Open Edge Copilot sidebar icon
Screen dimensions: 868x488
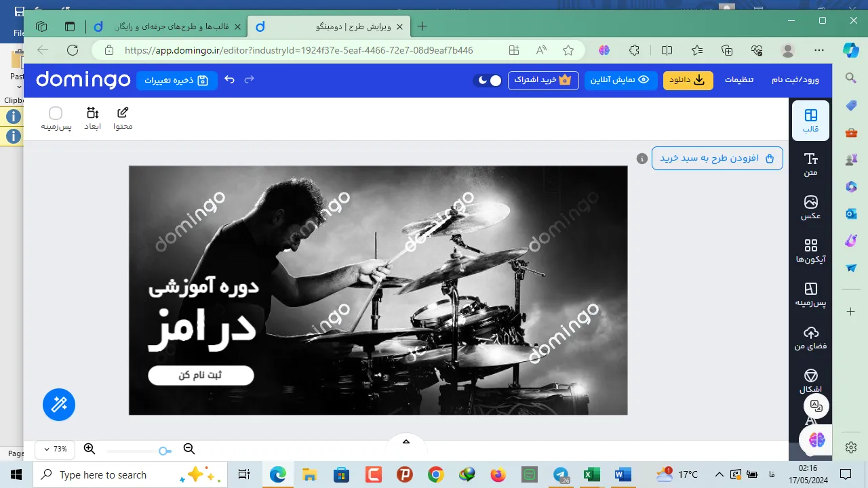coord(850,50)
